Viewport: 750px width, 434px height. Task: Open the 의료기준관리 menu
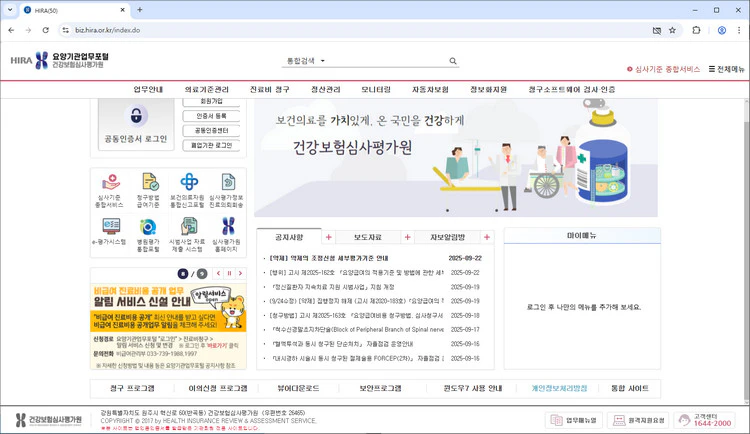click(207, 89)
